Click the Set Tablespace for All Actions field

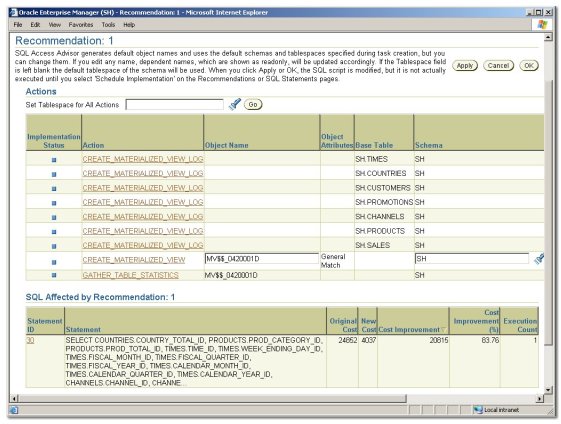click(175, 104)
